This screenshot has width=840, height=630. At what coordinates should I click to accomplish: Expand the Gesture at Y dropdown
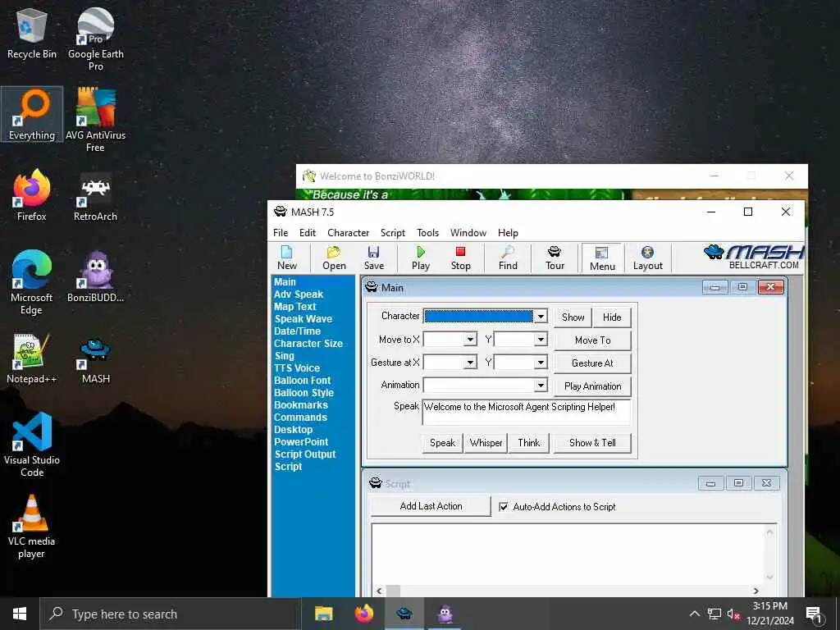(x=541, y=363)
